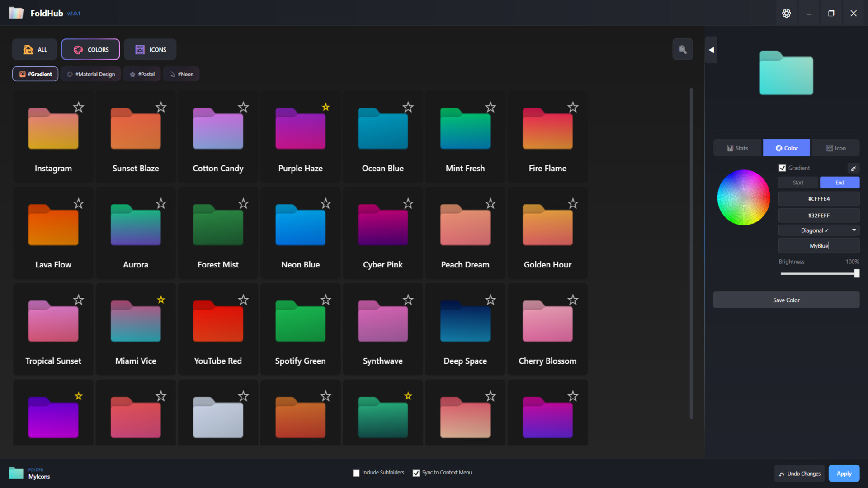Open the Diagonal gradient direction dropdown
Image resolution: width=868 pixels, height=488 pixels.
[818, 230]
